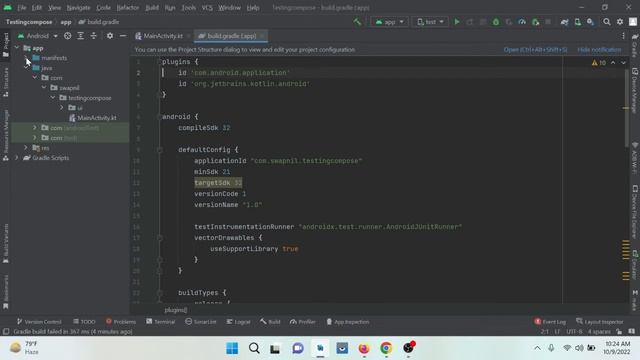Open Bookmarks side tab

(x=6, y=292)
